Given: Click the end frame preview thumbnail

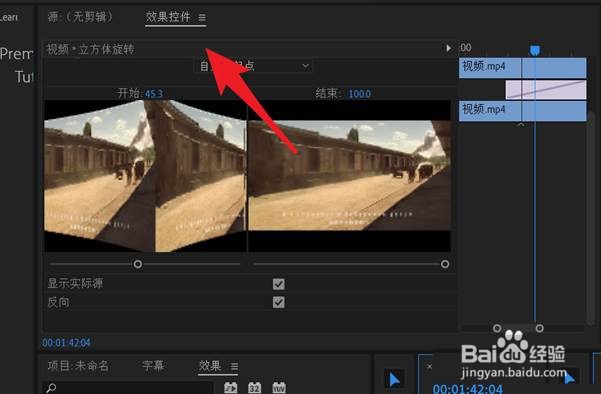Looking at the screenshot, I should [x=350, y=176].
